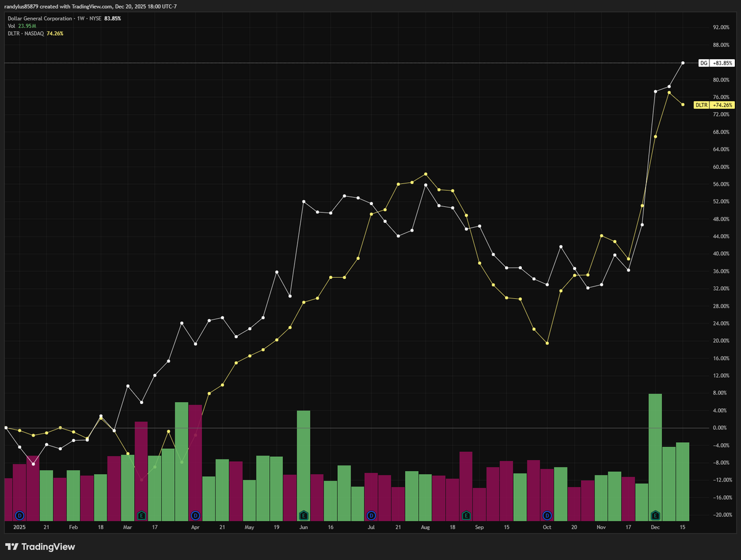
Task: Click the +74.26% DLTR value tag
Action: coord(722,105)
